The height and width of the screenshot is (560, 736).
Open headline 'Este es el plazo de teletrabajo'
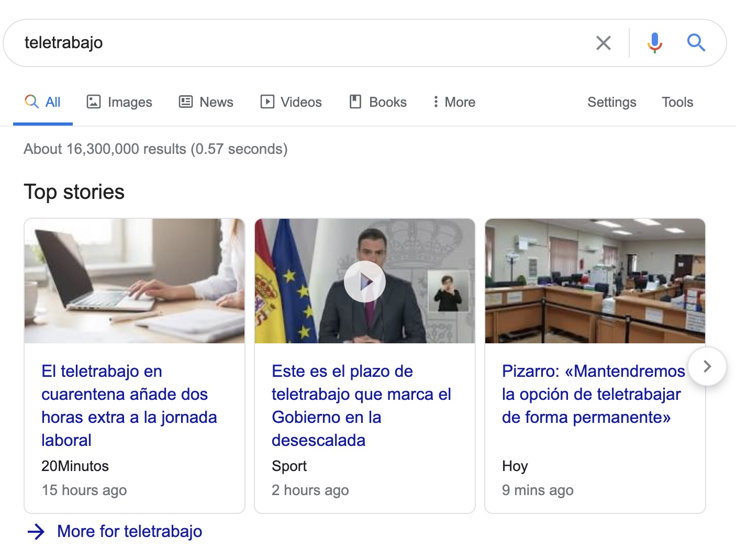tap(361, 406)
